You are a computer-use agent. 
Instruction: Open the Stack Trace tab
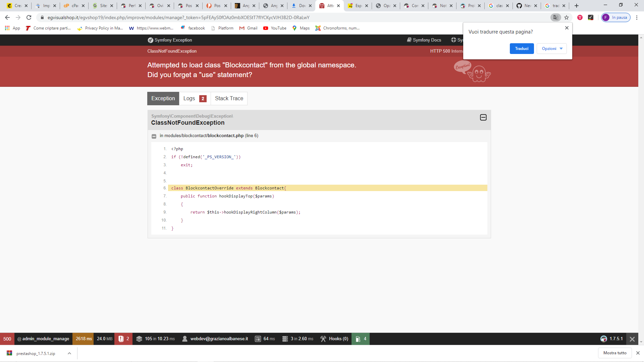[229, 99]
